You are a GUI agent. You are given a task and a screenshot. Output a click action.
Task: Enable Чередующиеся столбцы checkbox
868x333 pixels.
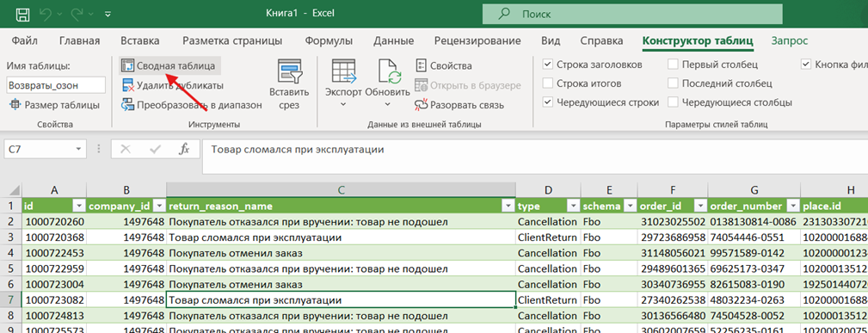[673, 102]
